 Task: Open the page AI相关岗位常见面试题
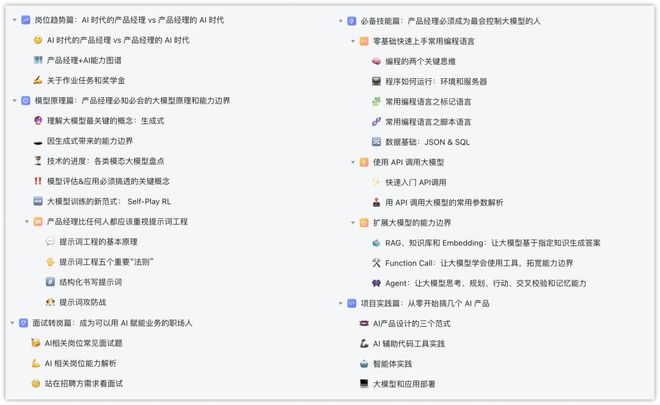[x=83, y=343]
